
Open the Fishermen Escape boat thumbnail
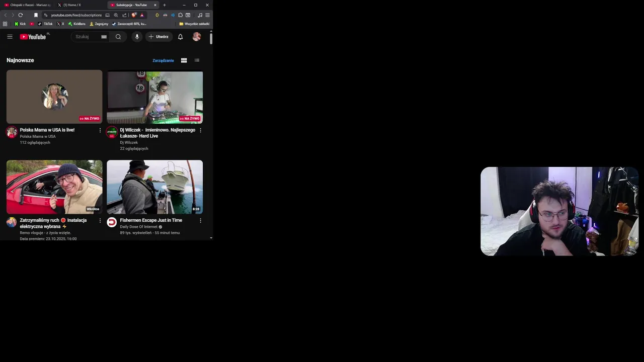[x=155, y=187]
